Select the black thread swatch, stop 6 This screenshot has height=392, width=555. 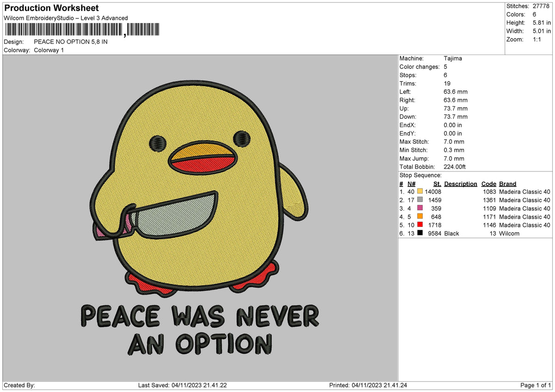point(420,233)
